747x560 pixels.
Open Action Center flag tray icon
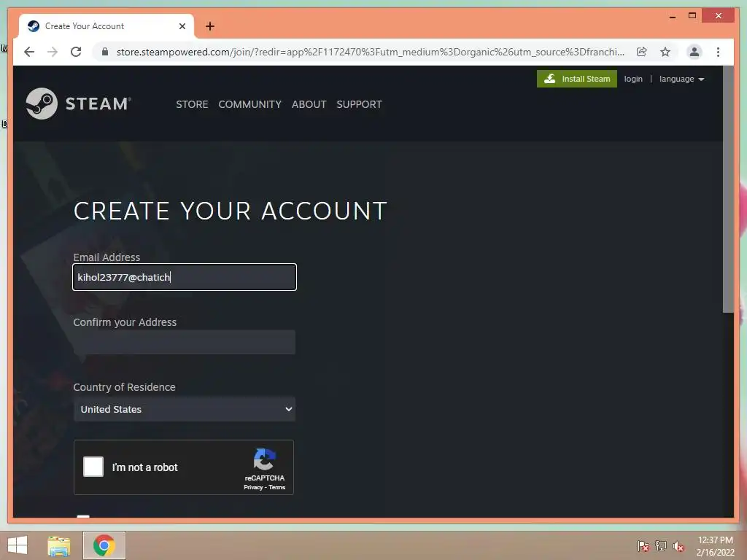(x=643, y=546)
